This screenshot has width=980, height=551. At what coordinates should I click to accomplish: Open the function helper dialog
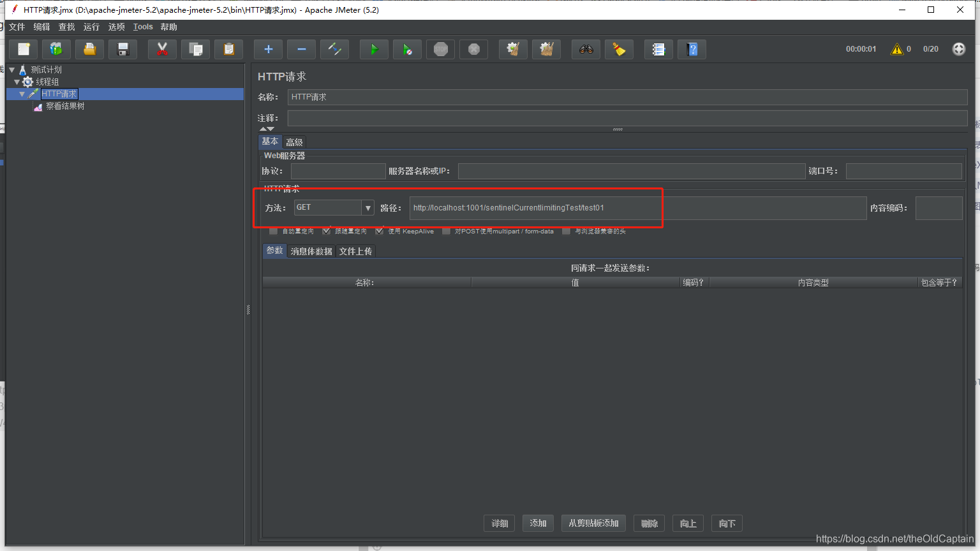click(659, 49)
